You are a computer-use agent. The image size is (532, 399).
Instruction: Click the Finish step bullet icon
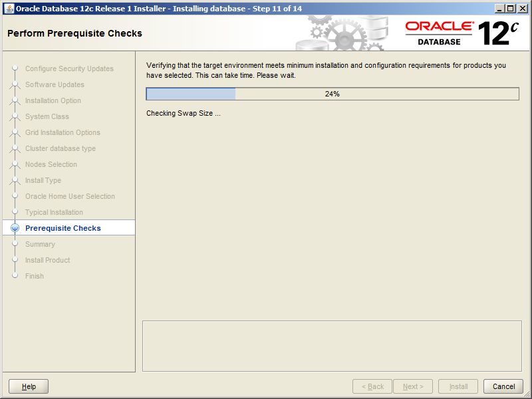(x=15, y=275)
